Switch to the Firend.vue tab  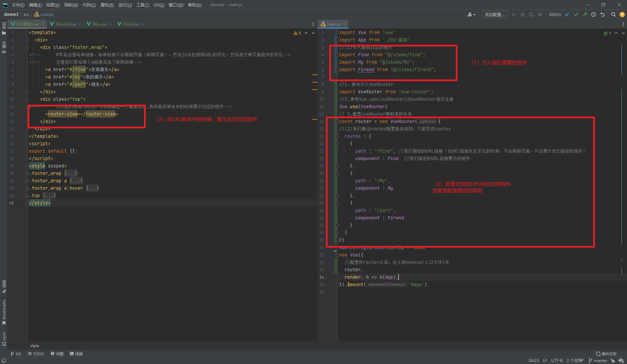coord(65,24)
